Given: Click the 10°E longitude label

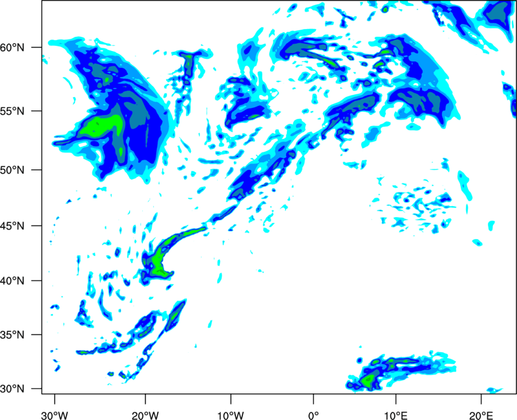Looking at the screenshot, I should pos(396,415).
